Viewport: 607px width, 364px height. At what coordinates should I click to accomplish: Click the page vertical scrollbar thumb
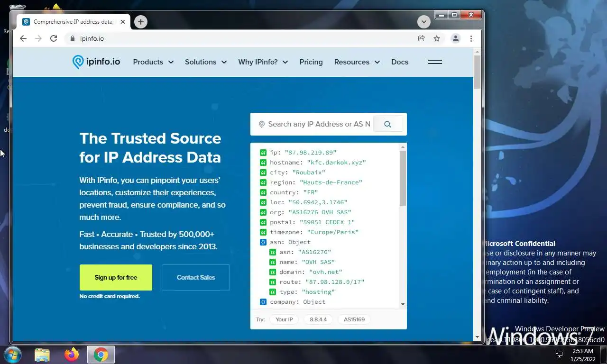(x=477, y=72)
